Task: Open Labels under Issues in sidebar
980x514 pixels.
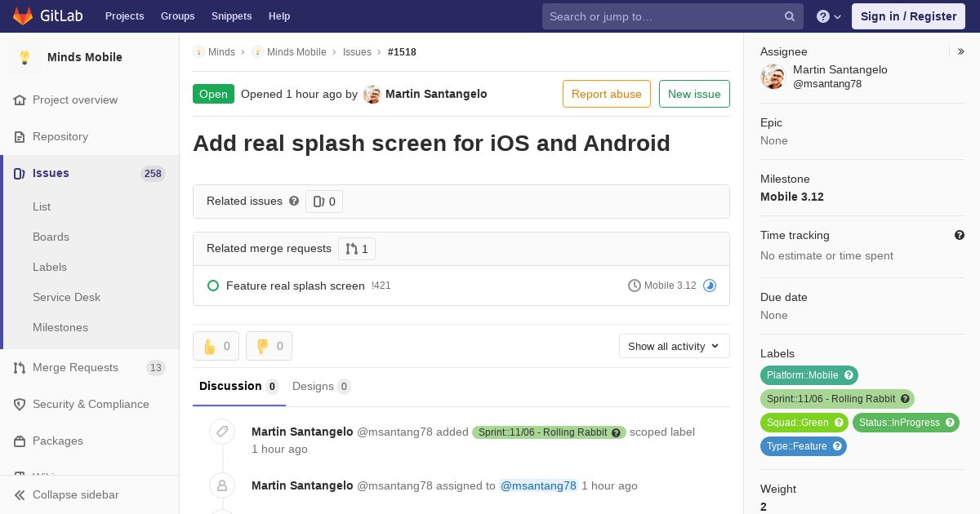Action: [x=50, y=267]
